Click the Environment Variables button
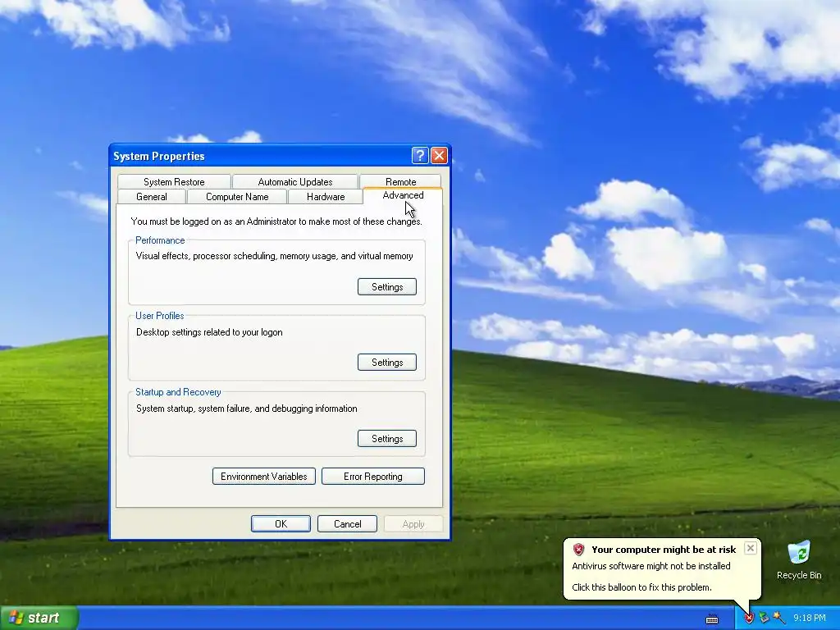Screen dimensions: 840x630 point(264,477)
